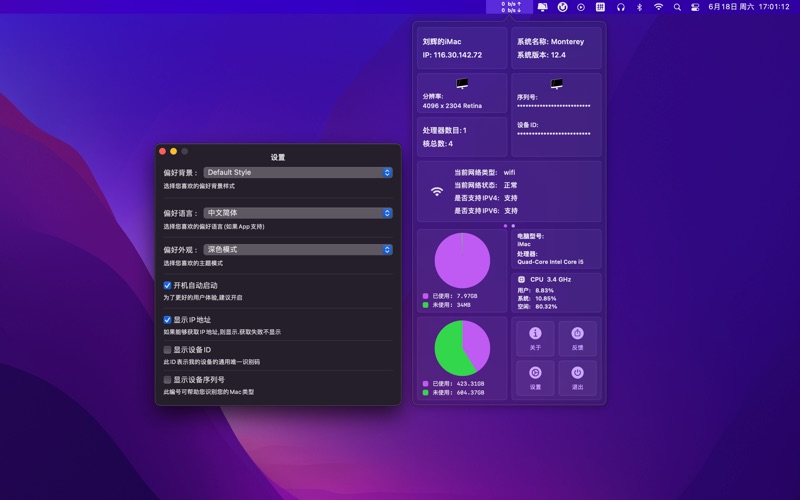
Task: Click 选择您喜欢的偏好背景样式 hint text
Action: [199, 186]
